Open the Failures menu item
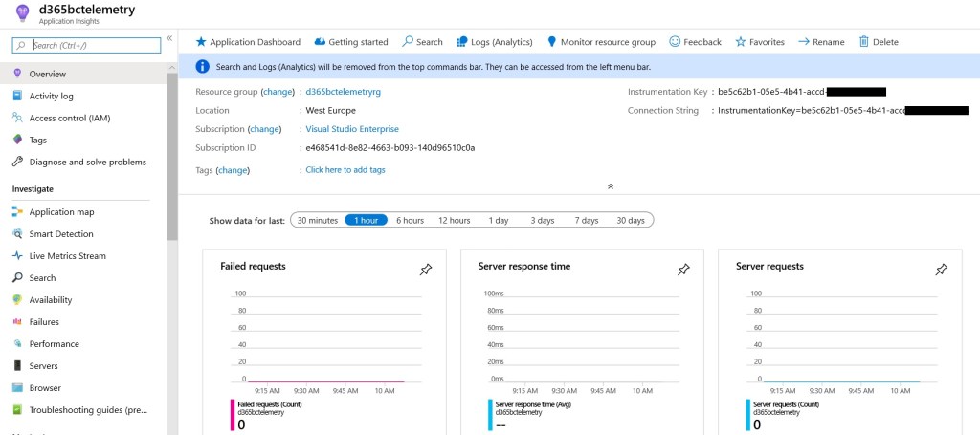This screenshot has width=980, height=435. (83, 321)
